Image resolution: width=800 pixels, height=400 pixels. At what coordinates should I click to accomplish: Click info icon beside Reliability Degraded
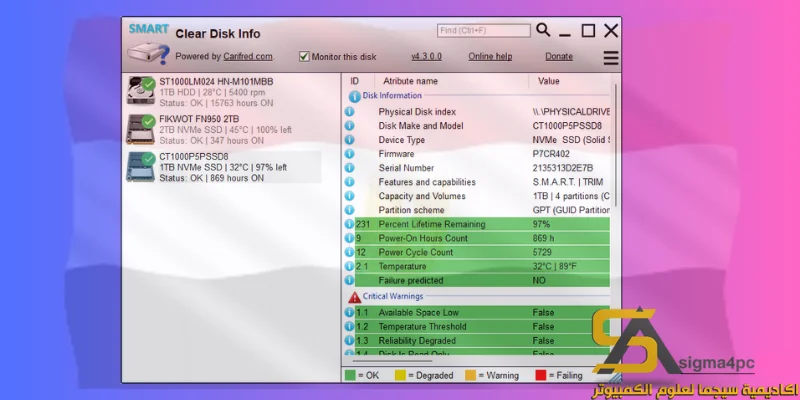[x=349, y=340]
